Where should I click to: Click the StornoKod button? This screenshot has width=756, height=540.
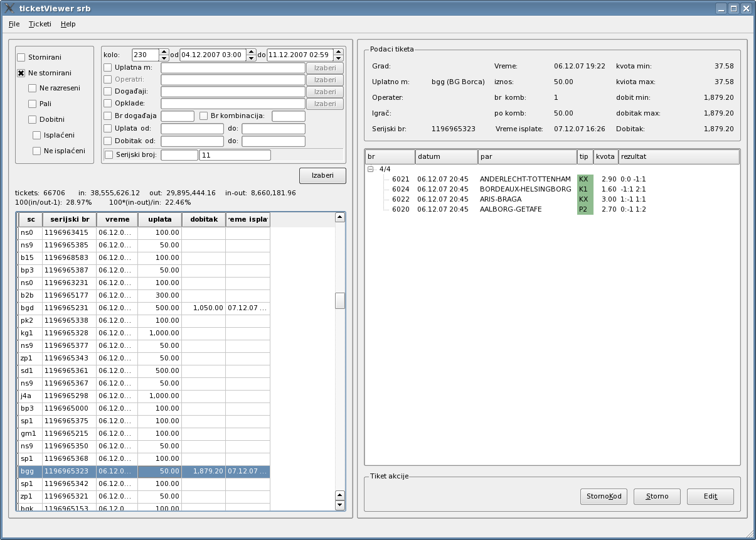[x=604, y=496]
